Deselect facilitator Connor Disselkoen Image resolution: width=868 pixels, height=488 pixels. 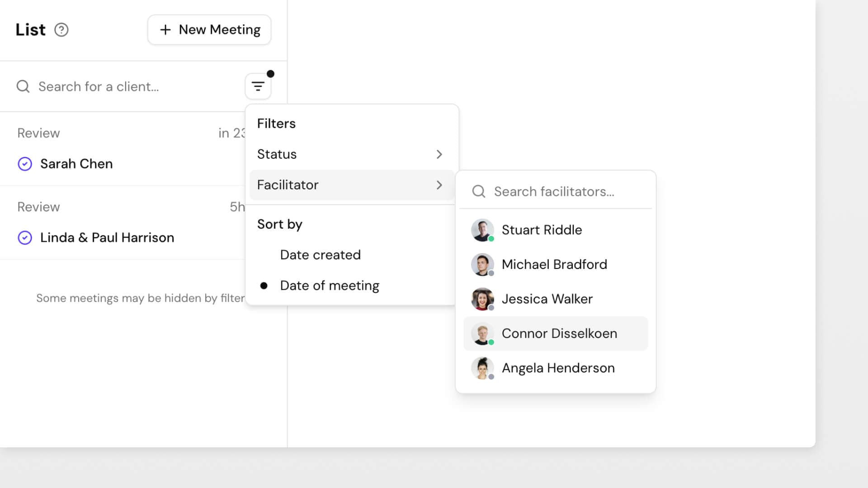click(559, 333)
